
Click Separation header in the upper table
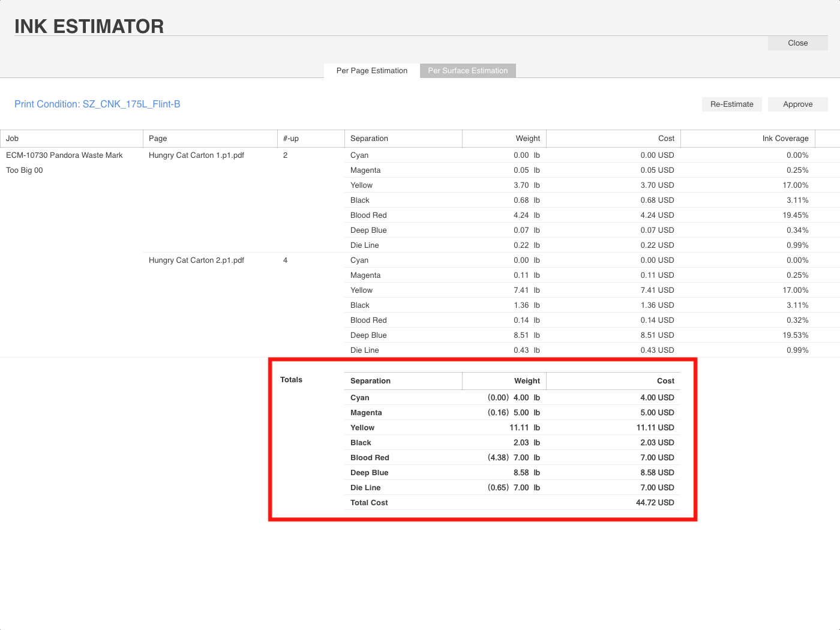(369, 139)
